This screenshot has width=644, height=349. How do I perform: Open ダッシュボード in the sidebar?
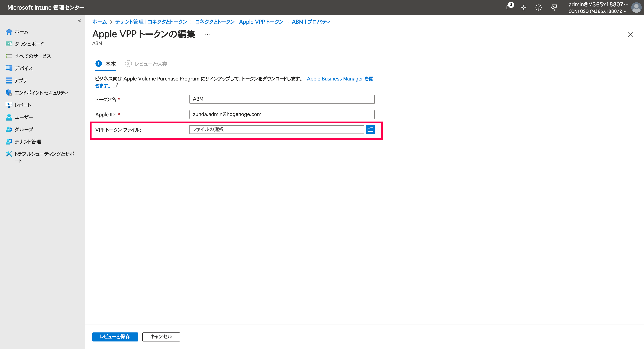[29, 44]
